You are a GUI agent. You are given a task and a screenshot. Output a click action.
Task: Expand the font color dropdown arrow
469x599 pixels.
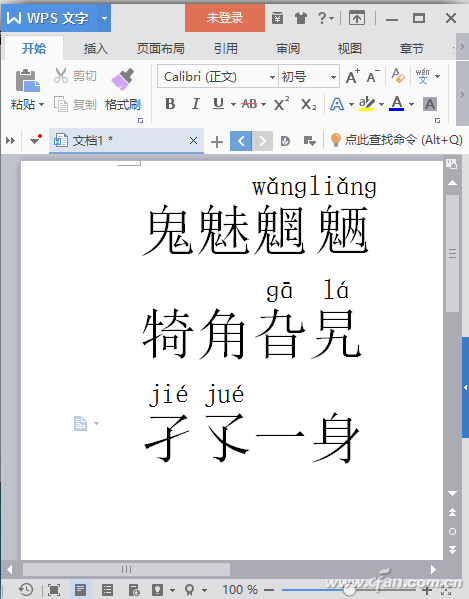411,104
